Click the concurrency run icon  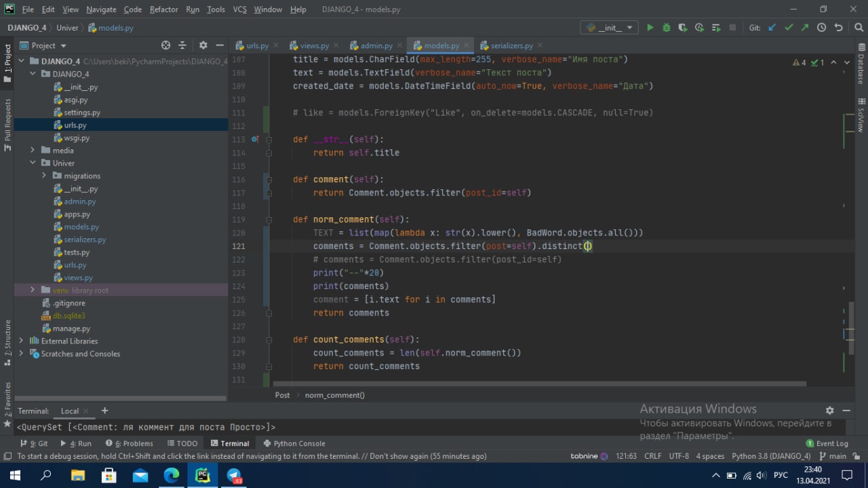(x=715, y=28)
